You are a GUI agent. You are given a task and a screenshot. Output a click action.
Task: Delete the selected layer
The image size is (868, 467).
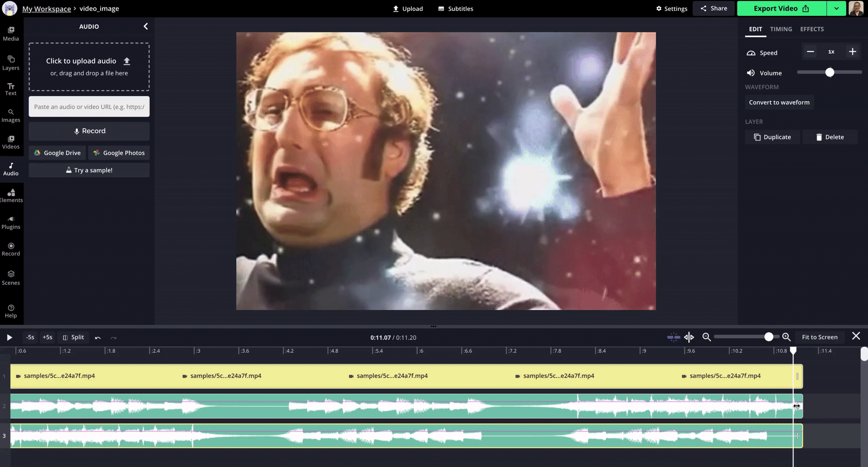tap(830, 137)
